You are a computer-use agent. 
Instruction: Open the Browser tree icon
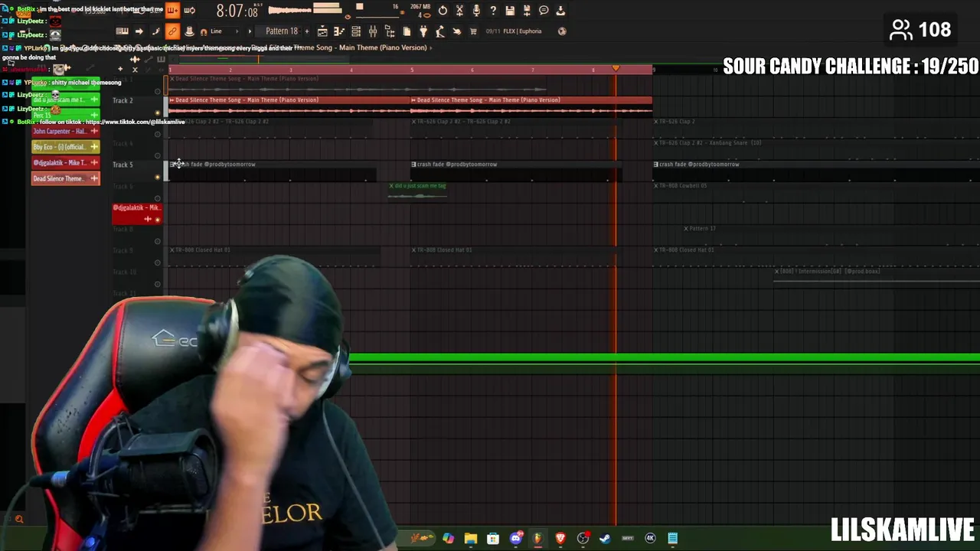coord(390,31)
